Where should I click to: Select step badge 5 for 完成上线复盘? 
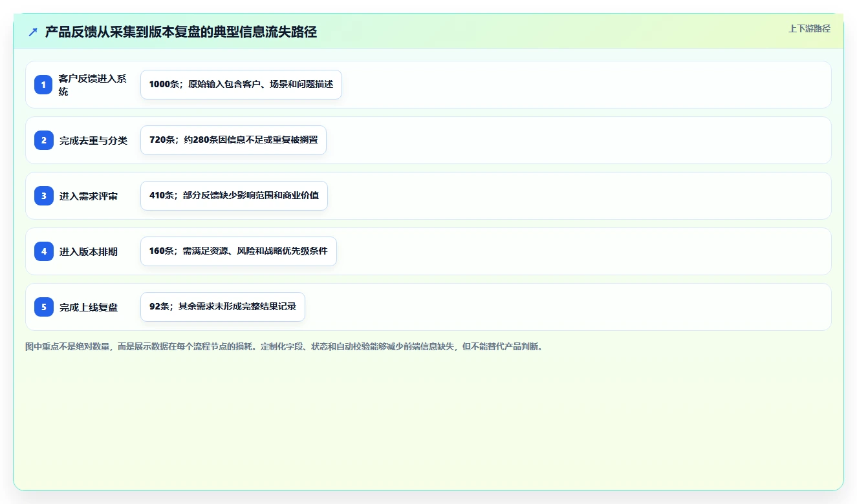click(43, 307)
